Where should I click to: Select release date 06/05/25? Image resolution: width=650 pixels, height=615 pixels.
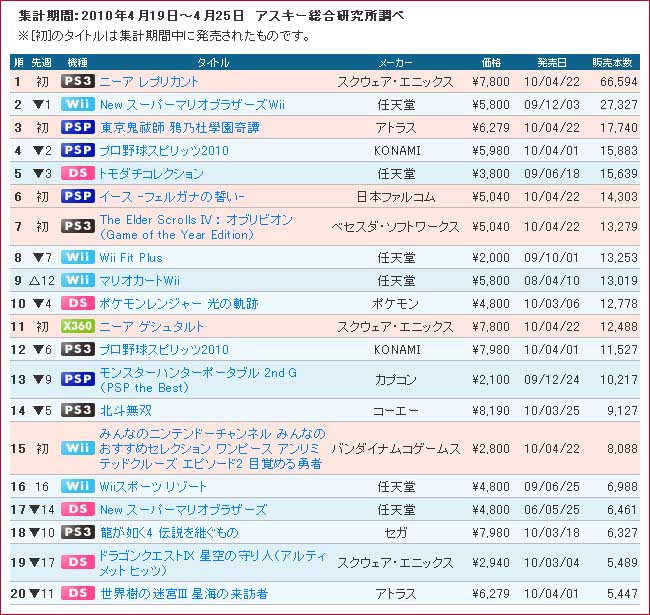point(552,510)
